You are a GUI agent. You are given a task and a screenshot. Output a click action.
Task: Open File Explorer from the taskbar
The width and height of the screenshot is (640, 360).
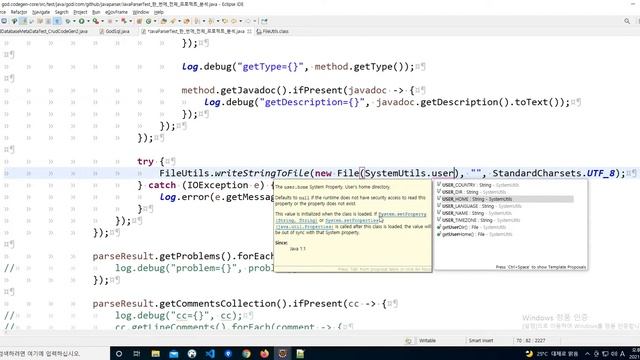pyautogui.click(x=156, y=353)
